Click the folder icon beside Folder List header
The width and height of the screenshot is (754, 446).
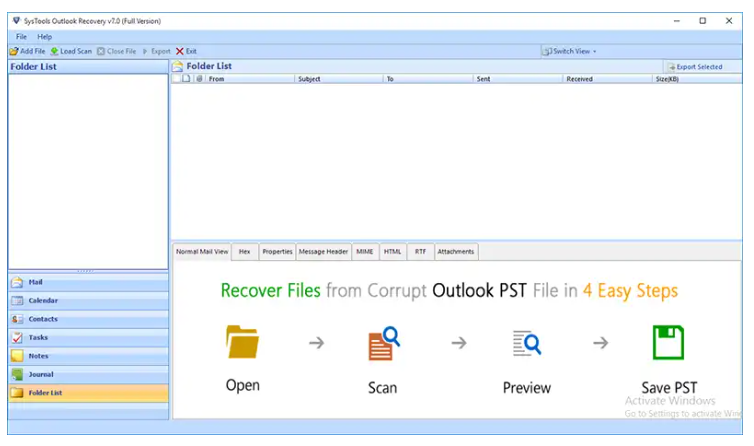(177, 66)
